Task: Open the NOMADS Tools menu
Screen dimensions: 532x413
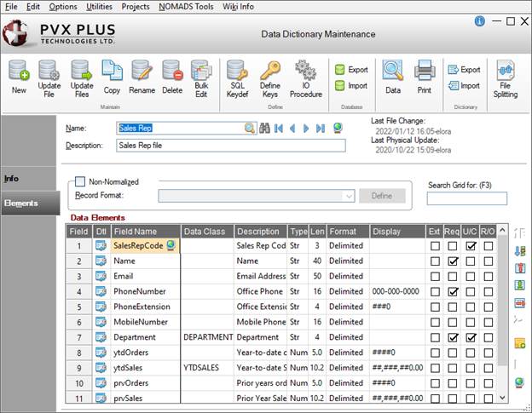Action: pos(186,6)
